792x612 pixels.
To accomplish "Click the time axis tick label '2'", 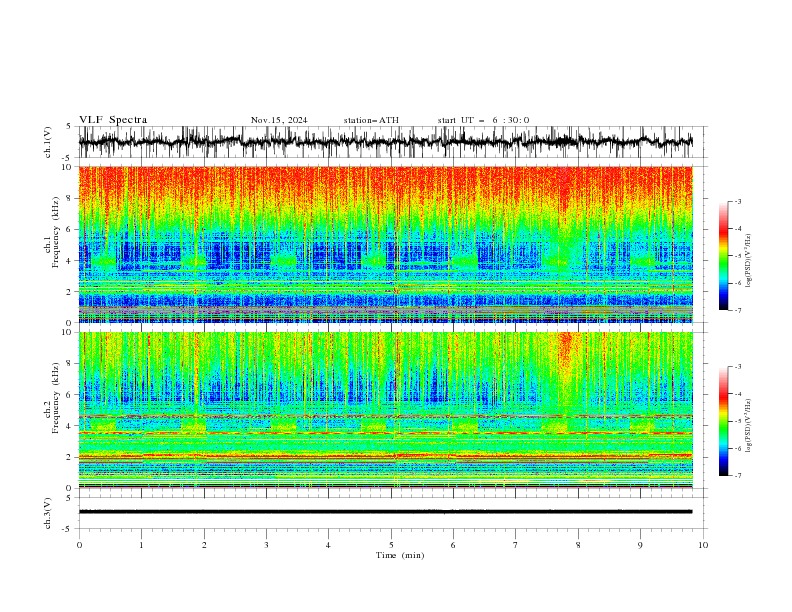I will tap(204, 545).
